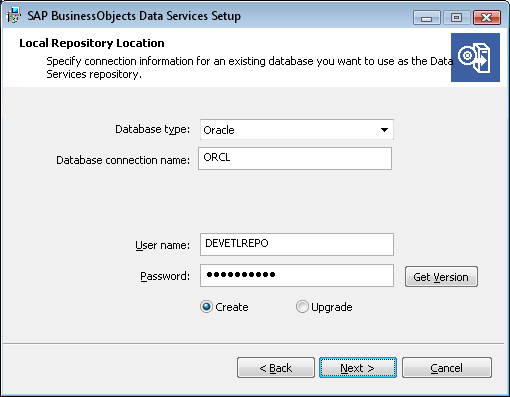Click the User name label
510x397 pixels.
(162, 245)
